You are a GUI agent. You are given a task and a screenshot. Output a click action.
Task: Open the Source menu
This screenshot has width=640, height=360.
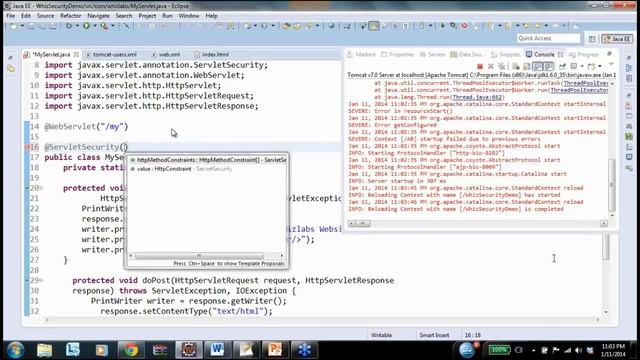tap(45, 16)
